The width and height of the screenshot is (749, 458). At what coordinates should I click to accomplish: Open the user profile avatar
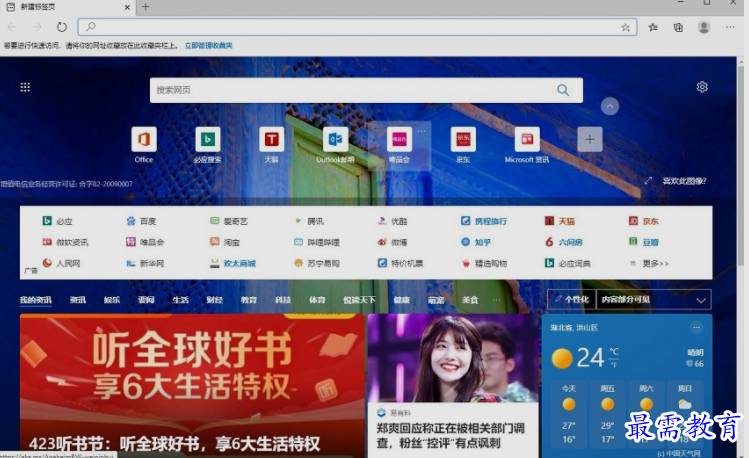pyautogui.click(x=704, y=27)
